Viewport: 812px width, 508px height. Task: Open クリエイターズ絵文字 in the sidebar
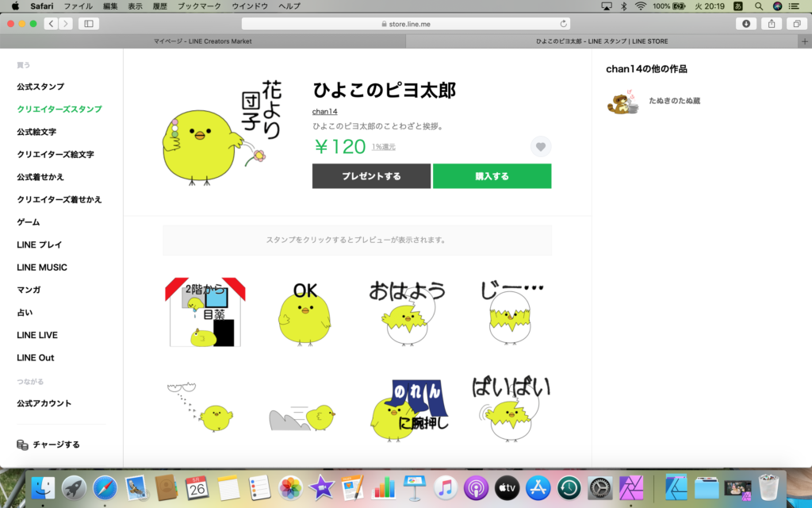pos(56,155)
